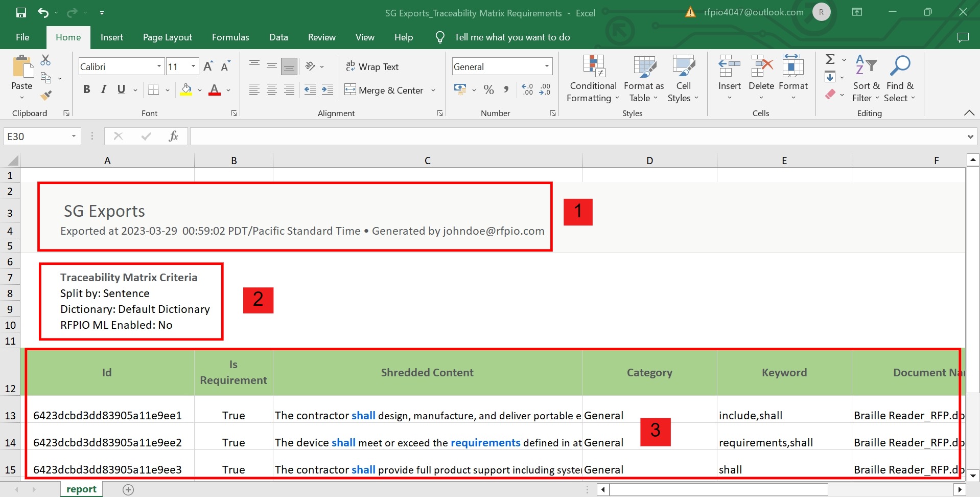Toggle Wrap Text
The width and height of the screenshot is (980, 497).
(372, 66)
